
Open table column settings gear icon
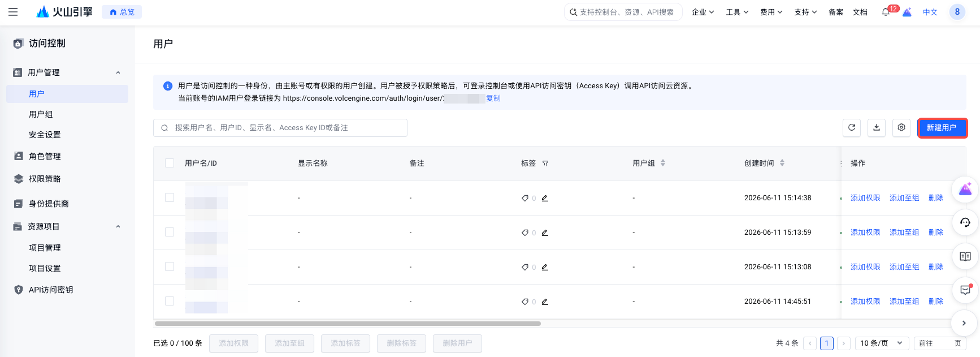[901, 128]
